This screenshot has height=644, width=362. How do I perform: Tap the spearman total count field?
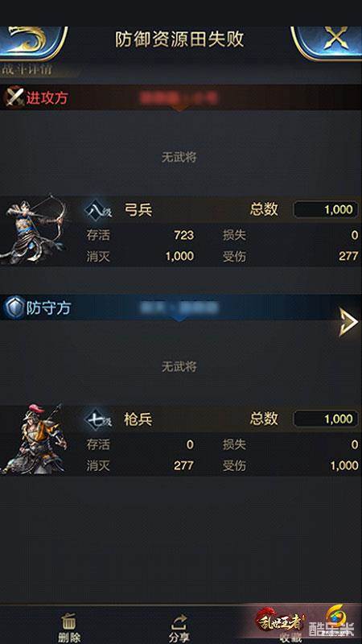tap(326, 419)
